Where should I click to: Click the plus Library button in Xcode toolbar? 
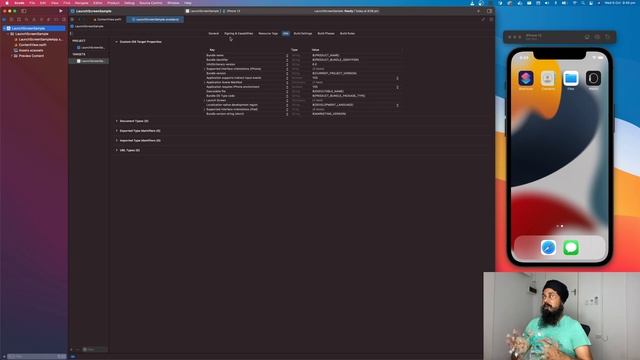pyautogui.click(x=478, y=11)
